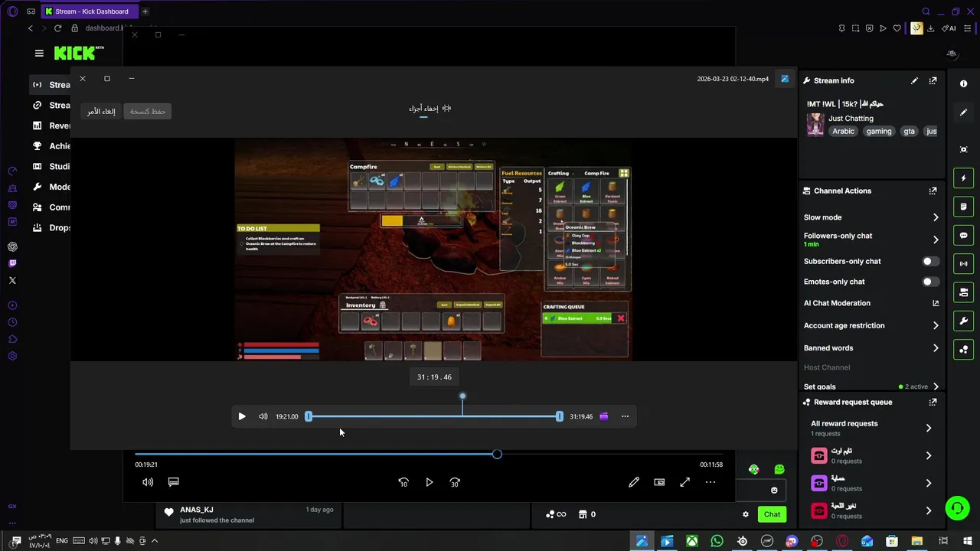The width and height of the screenshot is (980, 551).
Task: Open WhatsApp from the taskbar
Action: click(x=717, y=541)
